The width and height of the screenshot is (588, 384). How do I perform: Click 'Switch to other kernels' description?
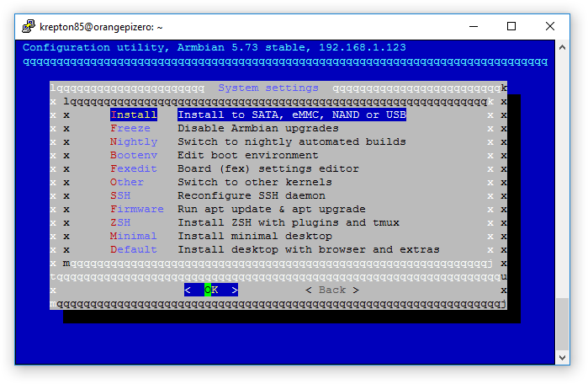pos(255,182)
